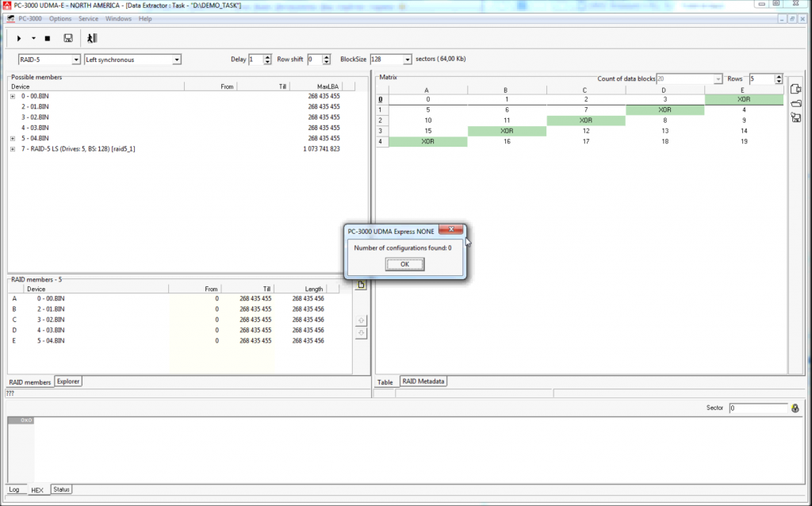Open the BlockSize 128 dropdown
Image resolution: width=812 pixels, height=506 pixels.
click(408, 59)
